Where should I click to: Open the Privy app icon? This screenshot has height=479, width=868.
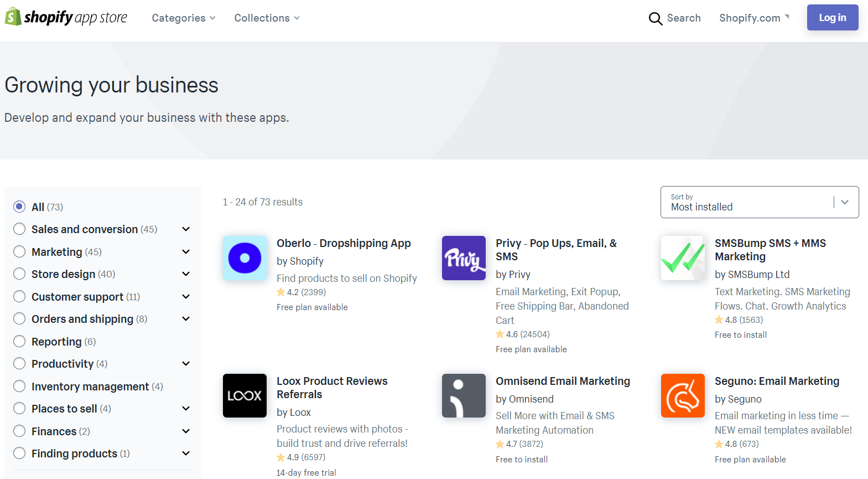(x=464, y=258)
